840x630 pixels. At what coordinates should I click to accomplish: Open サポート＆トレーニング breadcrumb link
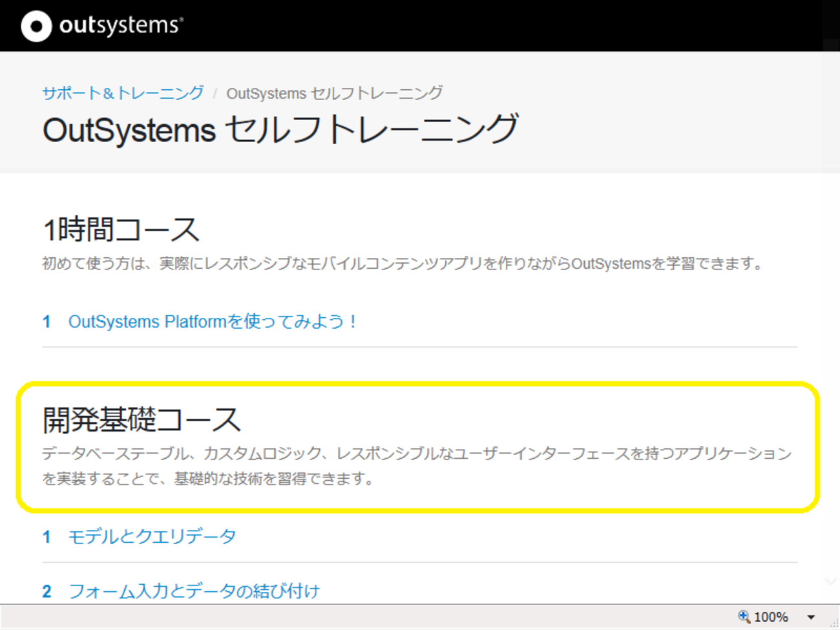click(x=123, y=93)
